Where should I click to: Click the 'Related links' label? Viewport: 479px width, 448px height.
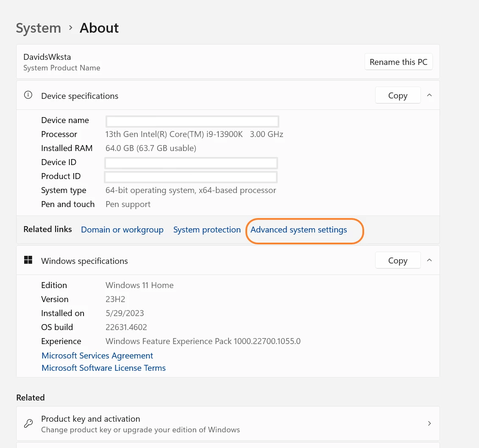tap(47, 230)
